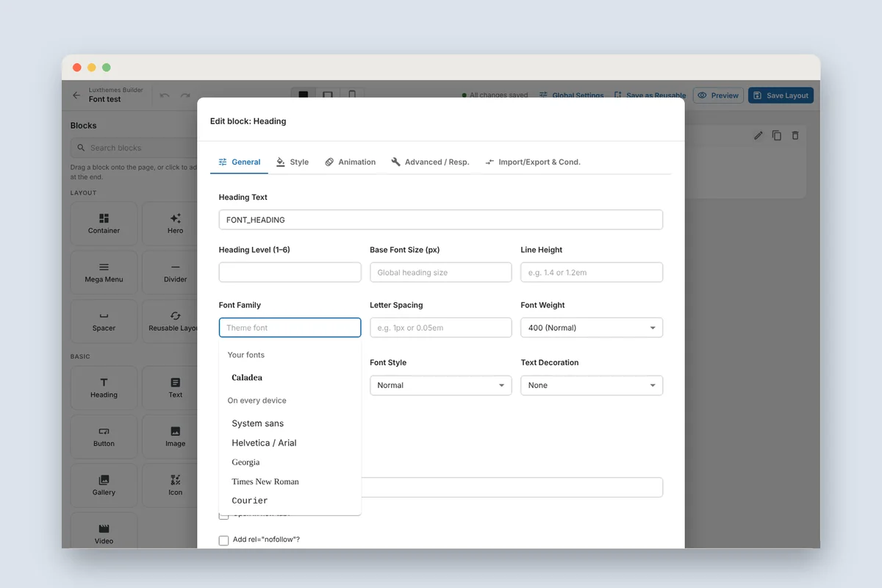
Task: Add a Hero block
Action: click(x=170, y=223)
